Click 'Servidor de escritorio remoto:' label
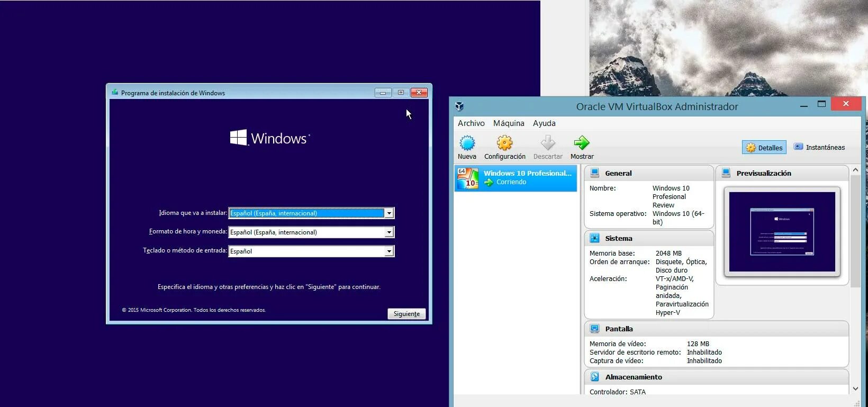This screenshot has height=407, width=868. tap(635, 352)
